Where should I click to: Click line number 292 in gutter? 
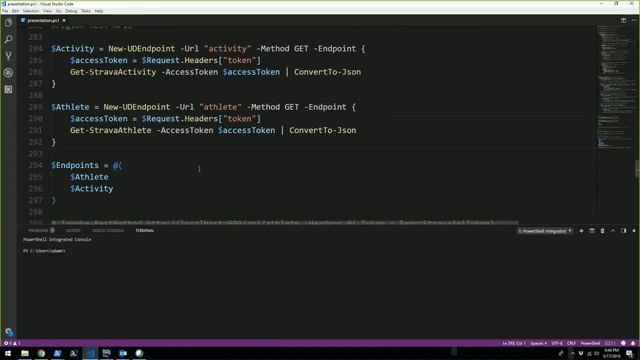point(36,142)
